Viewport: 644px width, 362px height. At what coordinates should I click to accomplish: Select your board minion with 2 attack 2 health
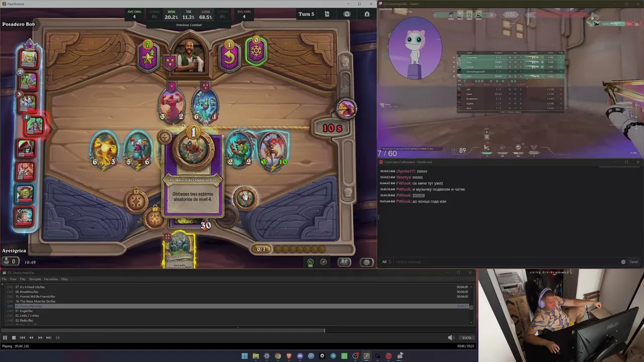(239, 149)
